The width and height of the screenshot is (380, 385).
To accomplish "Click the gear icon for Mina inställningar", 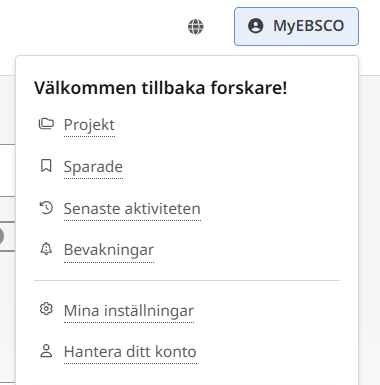I will click(46, 309).
